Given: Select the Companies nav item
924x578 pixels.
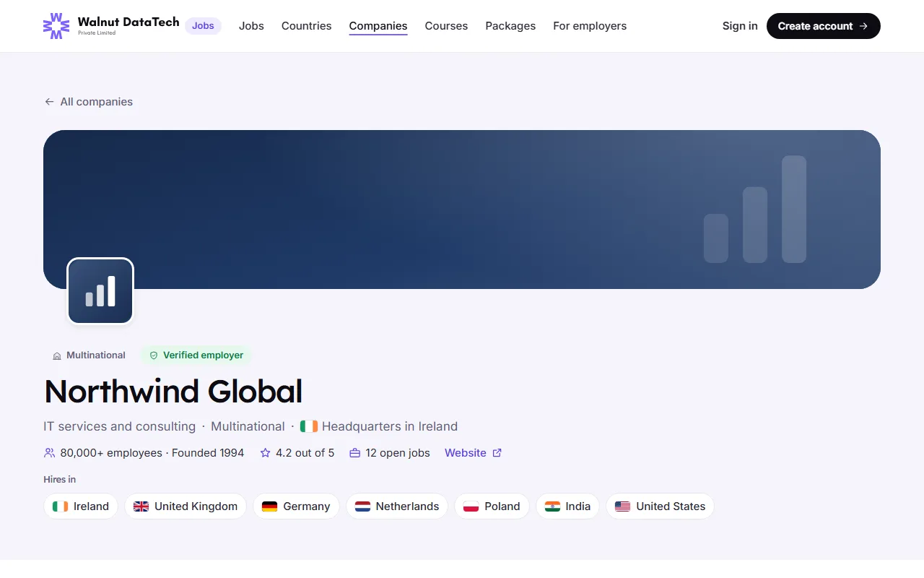Looking at the screenshot, I should point(378,26).
